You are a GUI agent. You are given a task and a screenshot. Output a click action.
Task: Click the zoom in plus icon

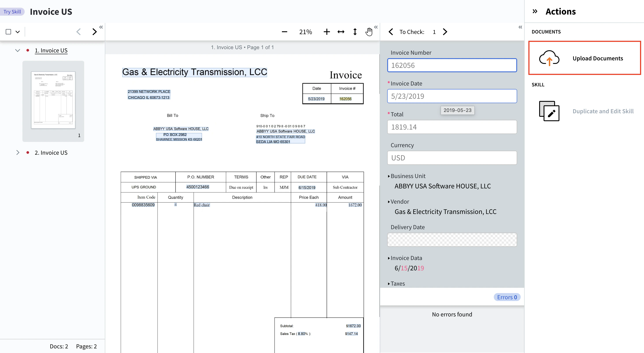(326, 32)
